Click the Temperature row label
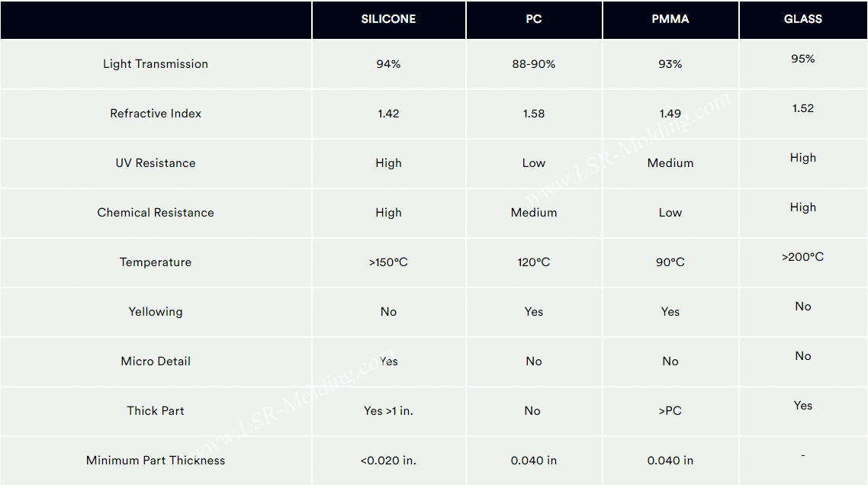This screenshot has height=485, width=868. click(156, 262)
